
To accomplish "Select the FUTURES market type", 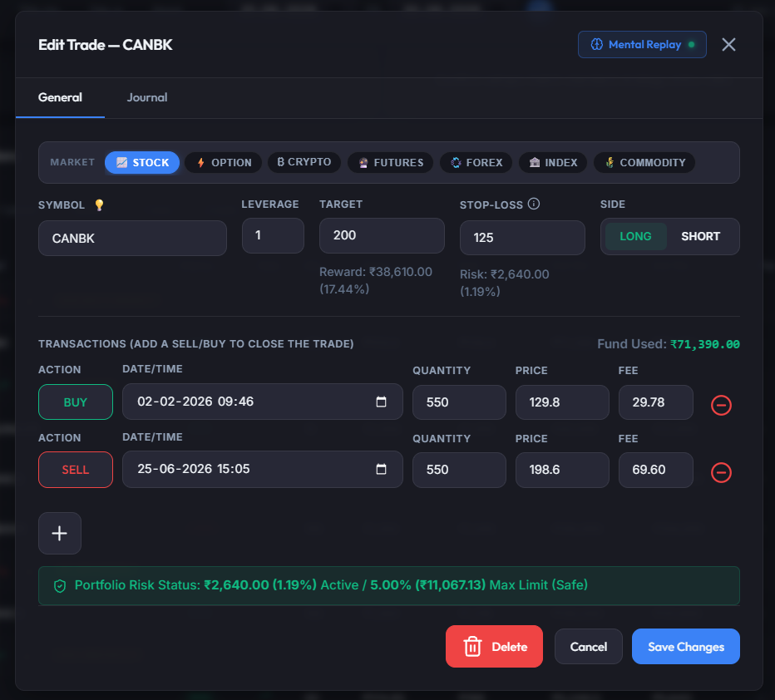I will pos(391,162).
